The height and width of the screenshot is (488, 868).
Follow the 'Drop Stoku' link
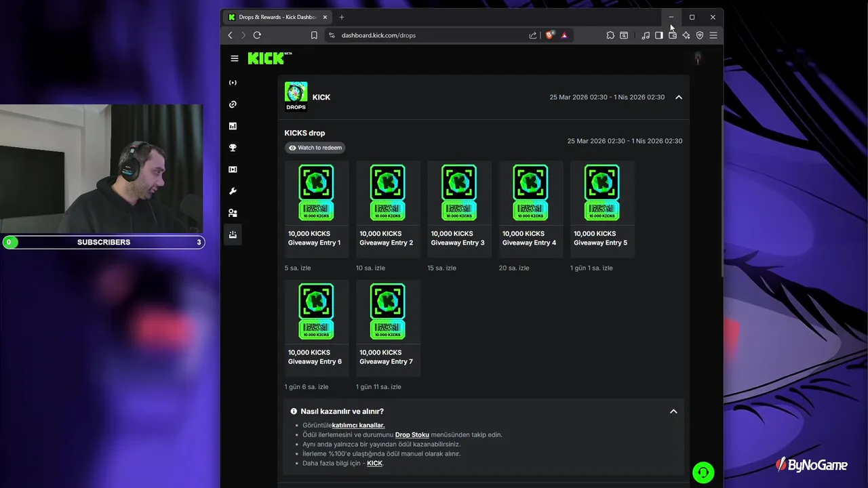pos(412,434)
